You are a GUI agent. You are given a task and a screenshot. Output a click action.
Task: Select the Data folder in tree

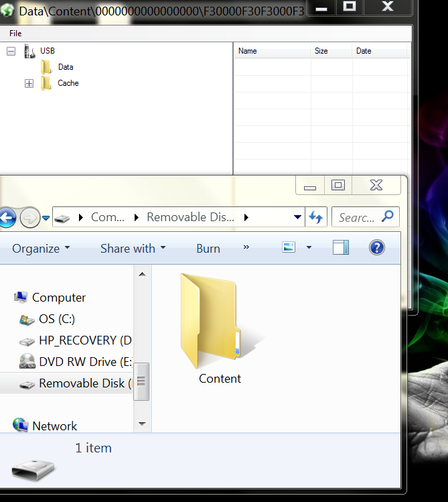[65, 67]
